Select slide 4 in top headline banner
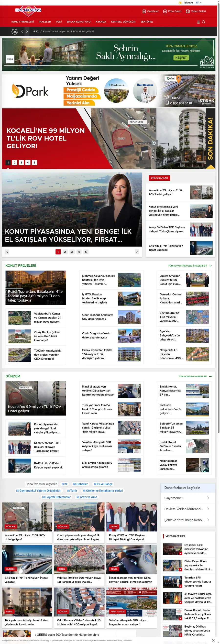 pyautogui.click(x=28, y=163)
